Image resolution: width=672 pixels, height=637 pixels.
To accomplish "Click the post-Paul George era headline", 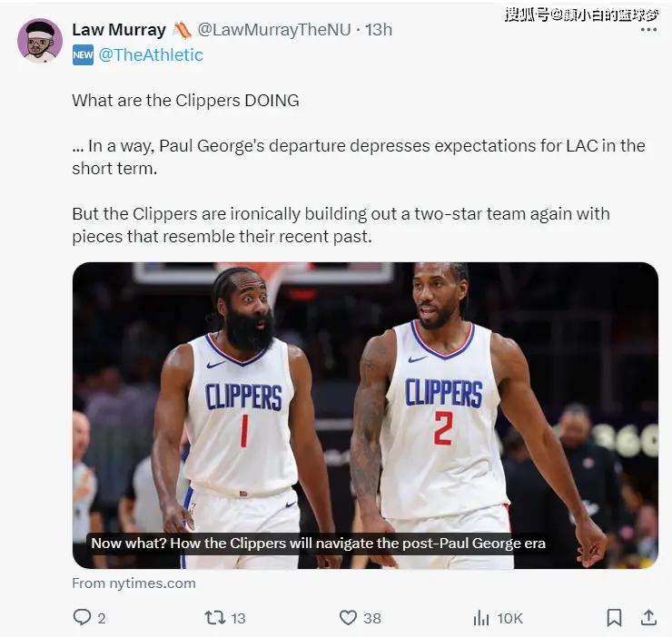I will point(318,544).
